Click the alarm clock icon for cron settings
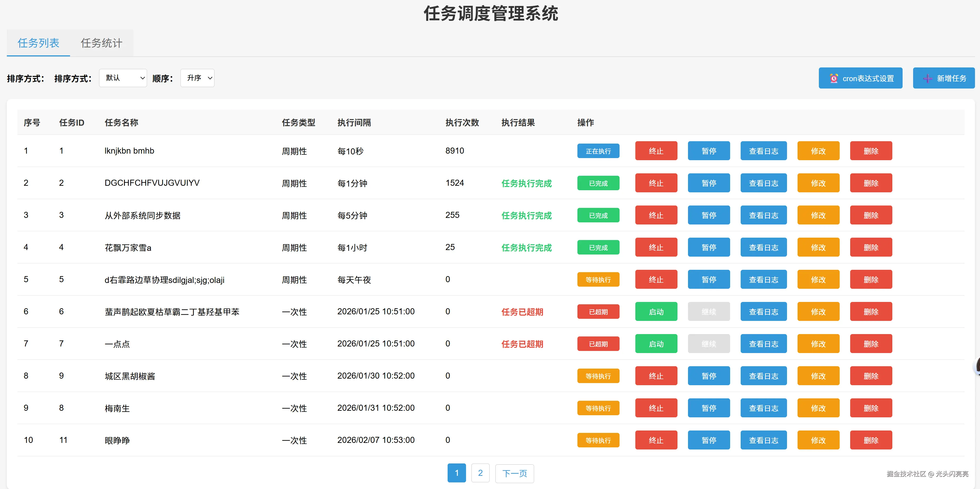 pyautogui.click(x=834, y=79)
